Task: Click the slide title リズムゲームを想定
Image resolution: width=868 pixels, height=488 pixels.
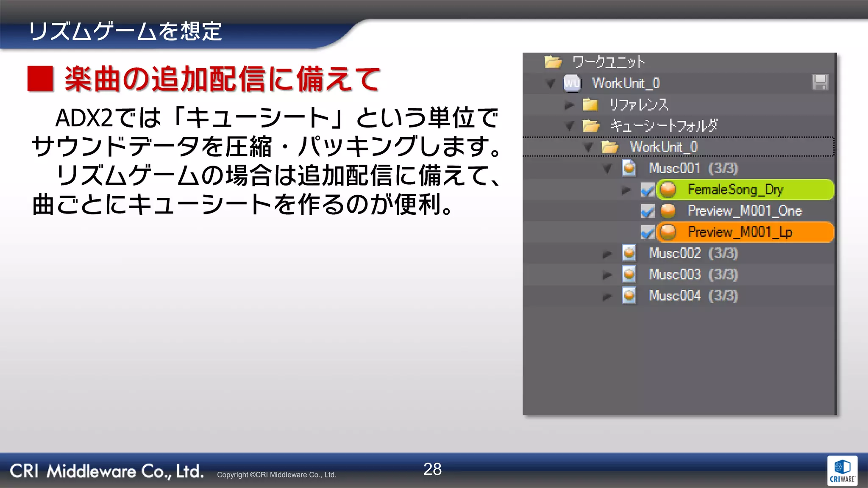Action: (125, 31)
